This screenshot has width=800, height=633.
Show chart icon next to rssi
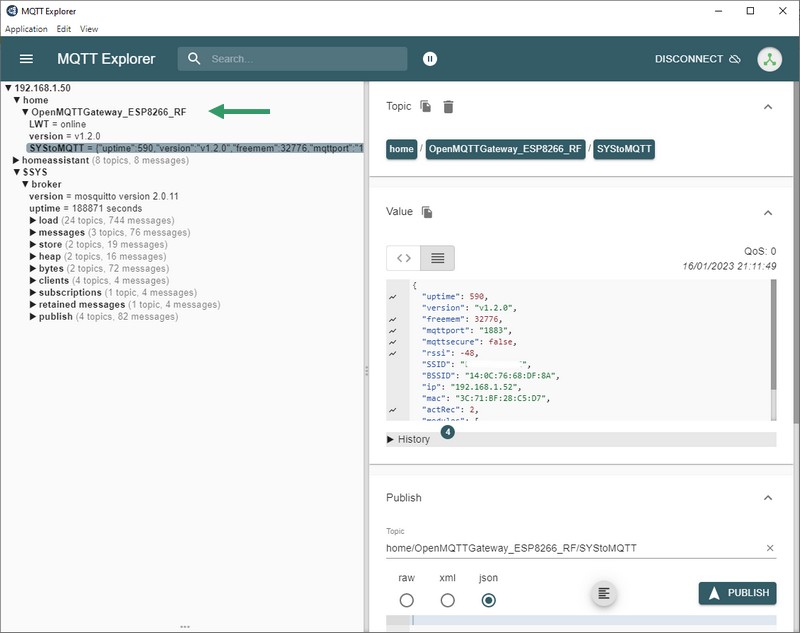[x=392, y=353]
